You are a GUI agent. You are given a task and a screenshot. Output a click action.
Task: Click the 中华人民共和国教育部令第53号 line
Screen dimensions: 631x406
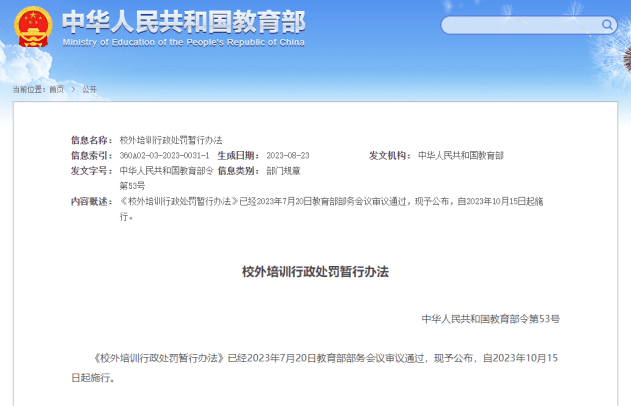(x=491, y=319)
